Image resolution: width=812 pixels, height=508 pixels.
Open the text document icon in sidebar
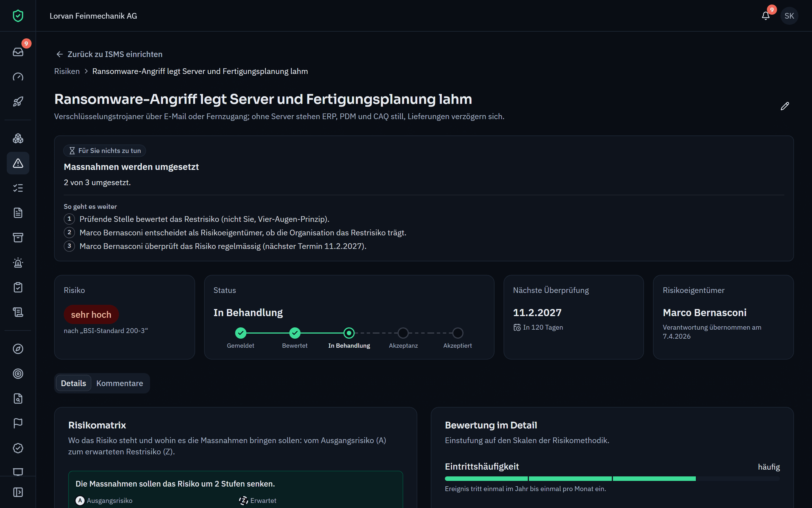18,213
